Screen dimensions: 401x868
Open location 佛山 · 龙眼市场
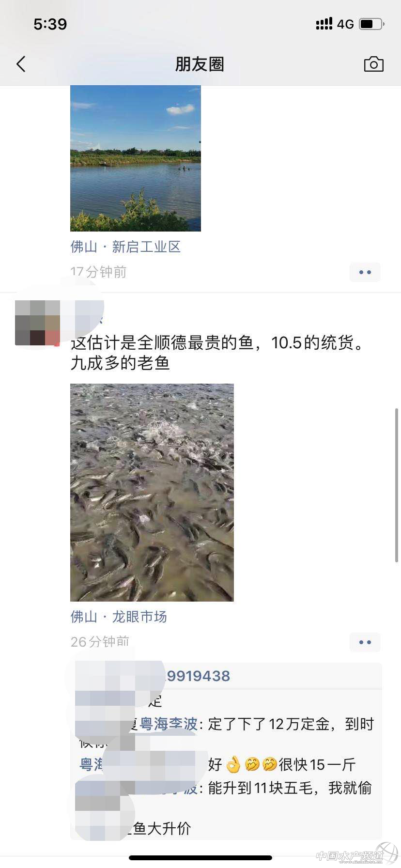[x=119, y=617]
